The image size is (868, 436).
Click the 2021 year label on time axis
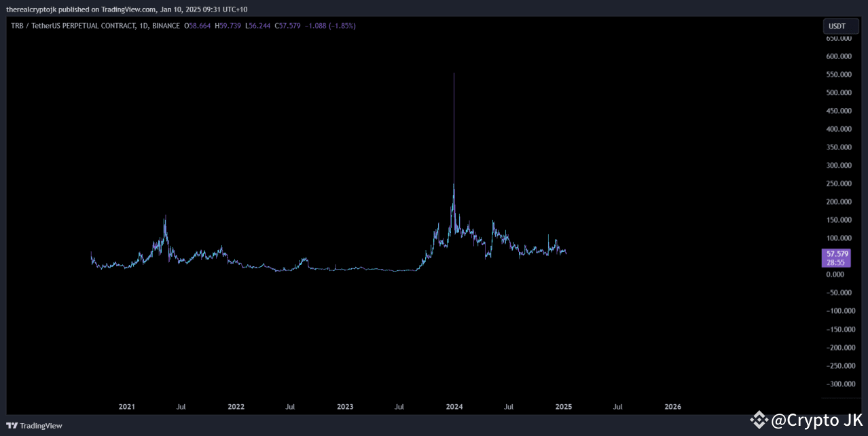[126, 406]
